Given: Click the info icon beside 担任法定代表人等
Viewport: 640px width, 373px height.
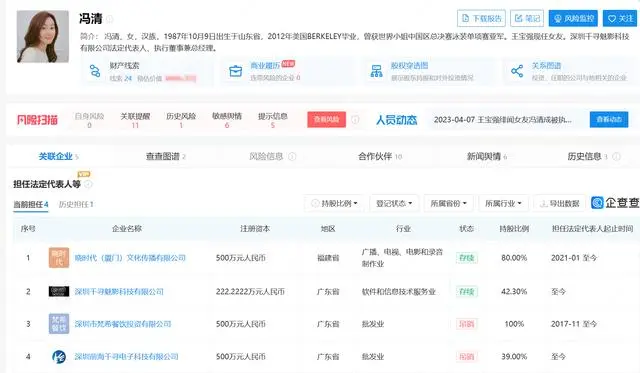Looking at the screenshot, I should [88, 184].
